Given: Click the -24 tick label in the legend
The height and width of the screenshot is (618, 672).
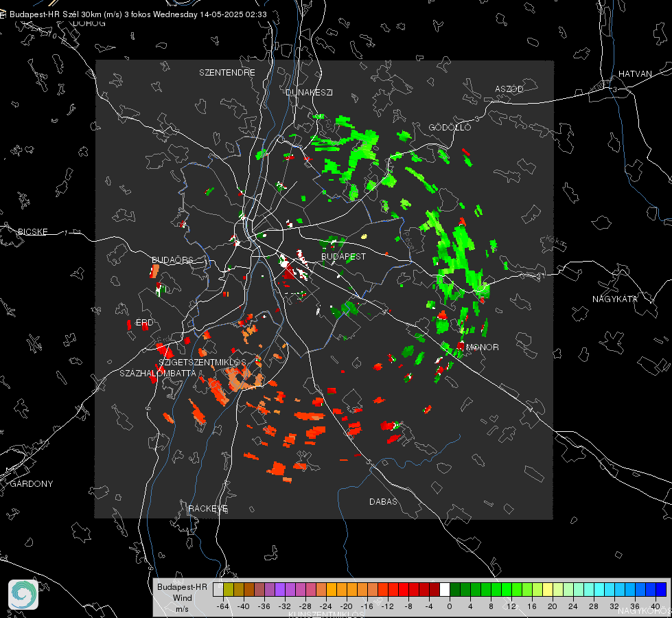Looking at the screenshot, I should [x=326, y=606].
